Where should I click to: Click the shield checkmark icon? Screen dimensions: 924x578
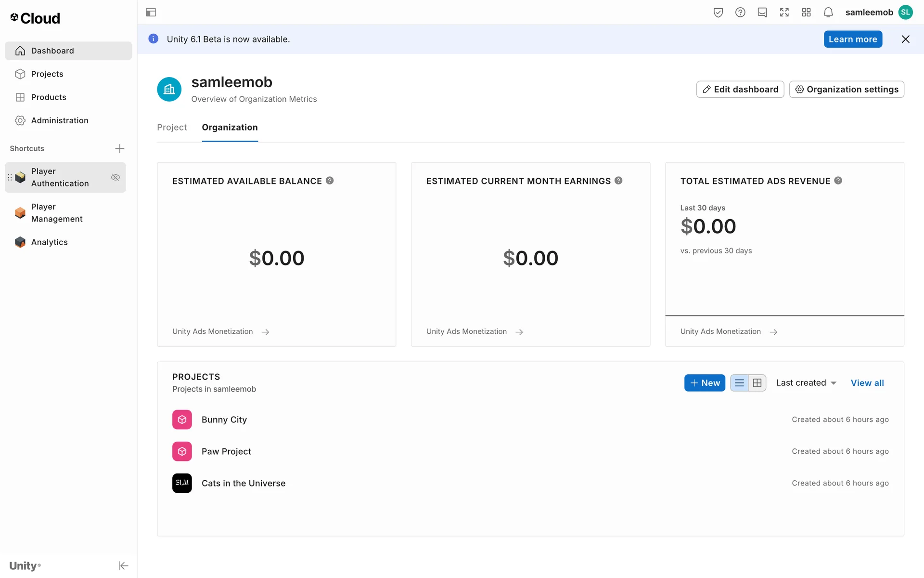tap(718, 13)
